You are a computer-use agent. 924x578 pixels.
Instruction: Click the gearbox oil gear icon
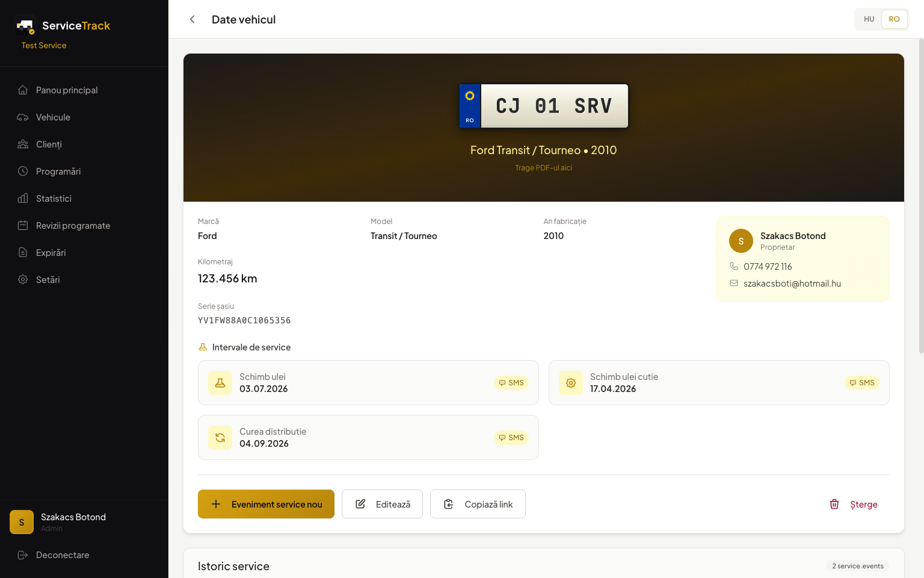tap(571, 383)
